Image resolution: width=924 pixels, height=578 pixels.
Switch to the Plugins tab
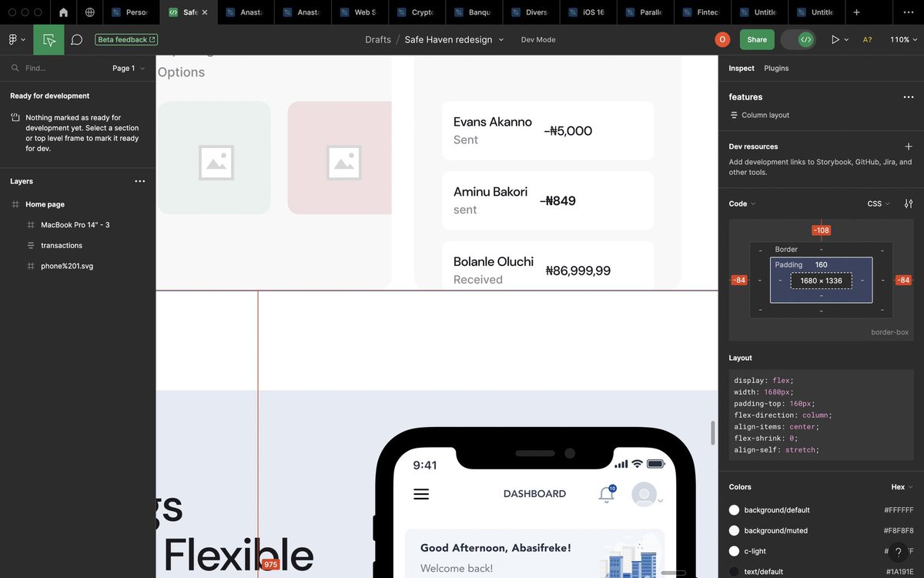[776, 68]
